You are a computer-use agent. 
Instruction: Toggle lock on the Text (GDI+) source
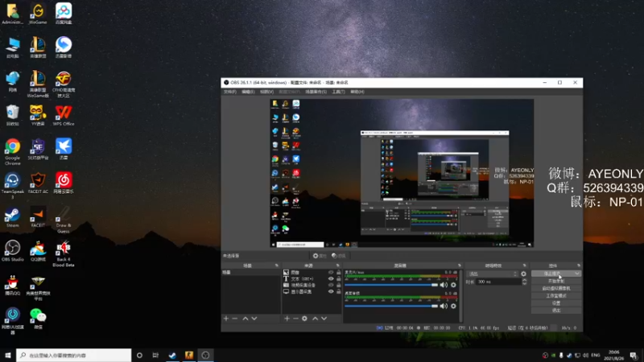point(338,278)
